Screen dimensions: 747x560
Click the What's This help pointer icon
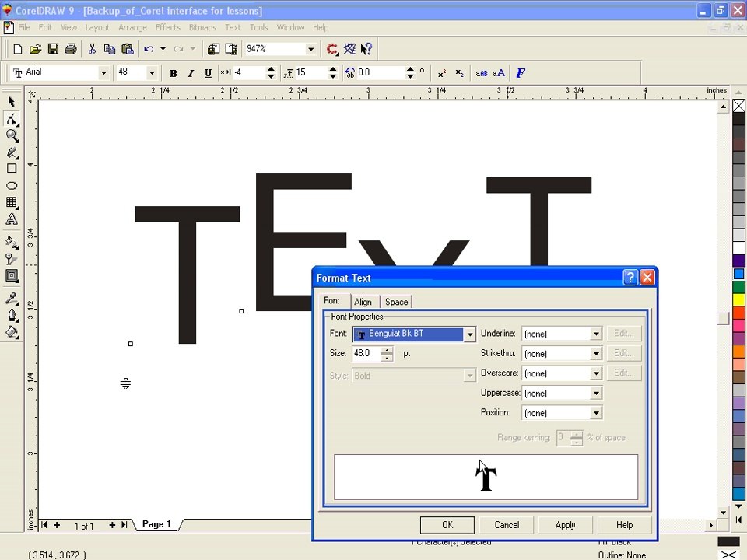click(366, 48)
